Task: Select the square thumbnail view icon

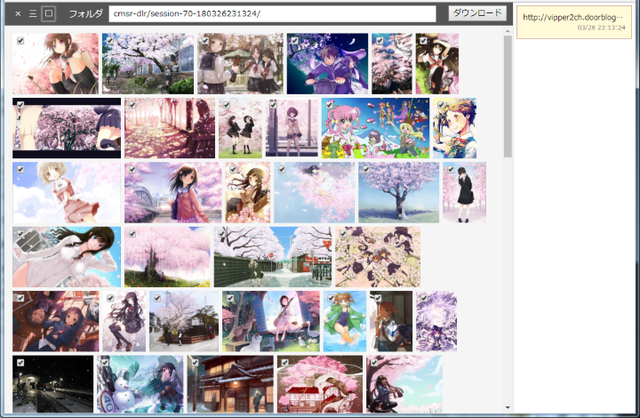Action: (x=49, y=13)
